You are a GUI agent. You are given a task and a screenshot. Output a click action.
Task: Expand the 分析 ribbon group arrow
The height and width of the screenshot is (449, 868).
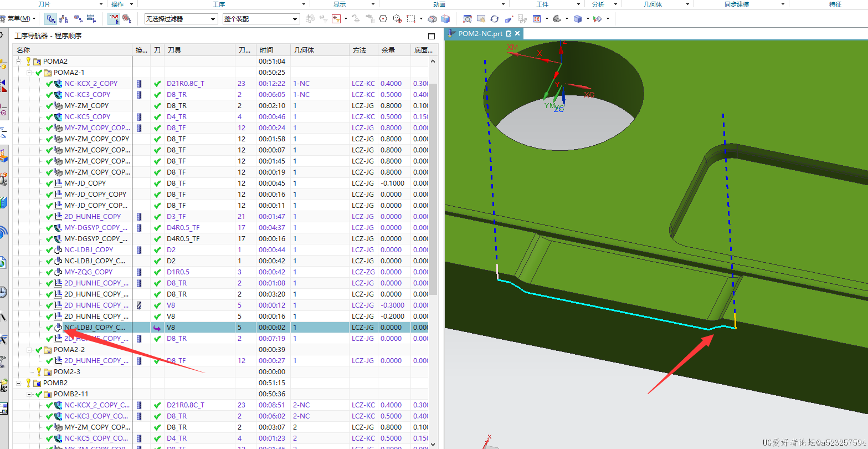(x=616, y=4)
